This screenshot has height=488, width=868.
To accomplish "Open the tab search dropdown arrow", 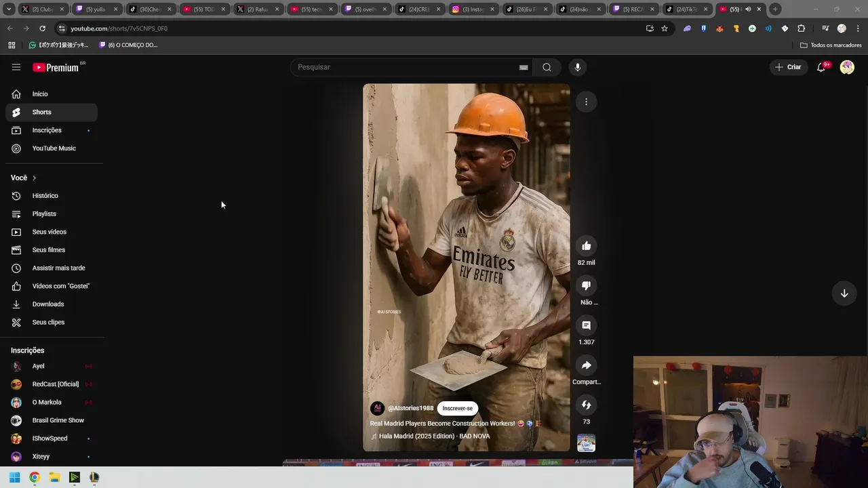I will [9, 9].
